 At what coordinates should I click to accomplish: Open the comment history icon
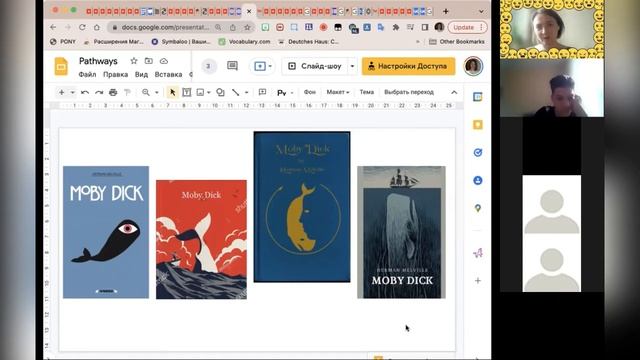coord(232,66)
